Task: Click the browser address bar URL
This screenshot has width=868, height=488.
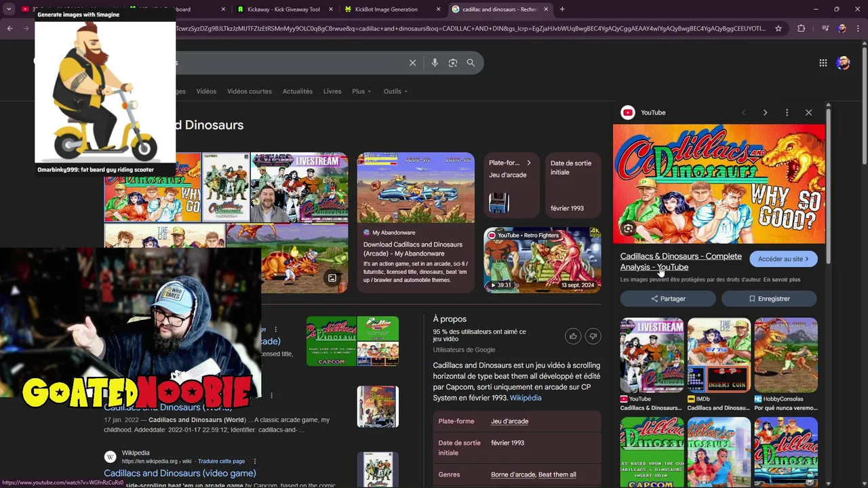Action: (471, 28)
